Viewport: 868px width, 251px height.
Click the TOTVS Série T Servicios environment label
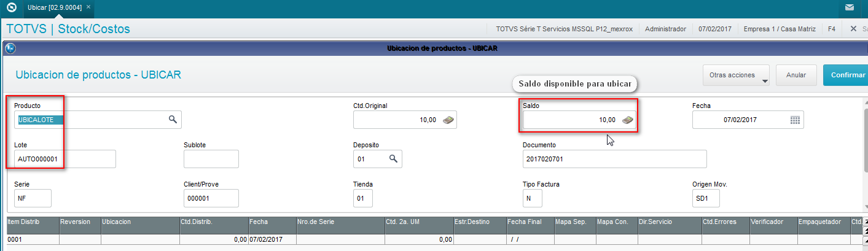click(564, 29)
